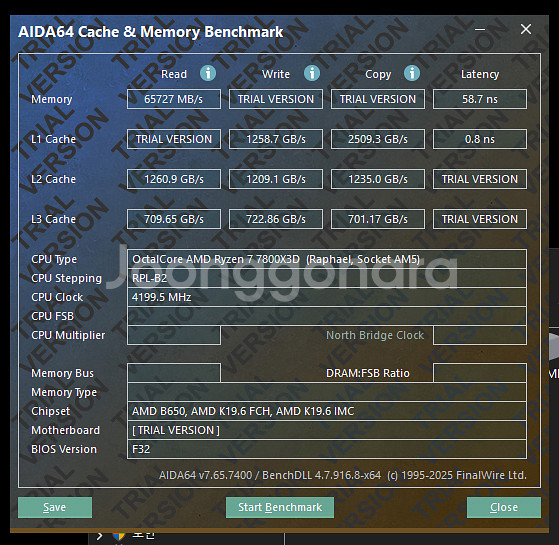The image size is (559, 545).
Task: Select L1 Cache copy value 2509.3 GB/s
Action: point(378,139)
